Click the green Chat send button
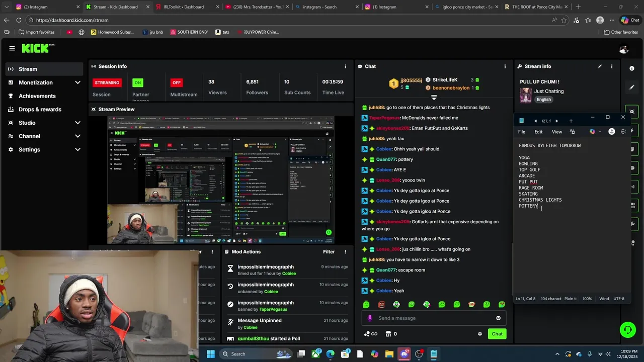The width and height of the screenshot is (644, 362). [497, 334]
